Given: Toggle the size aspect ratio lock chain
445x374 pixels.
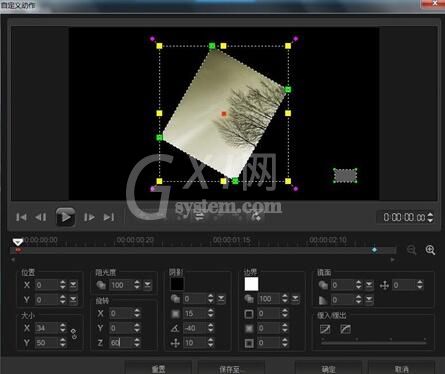Looking at the screenshot, I should point(74,334).
